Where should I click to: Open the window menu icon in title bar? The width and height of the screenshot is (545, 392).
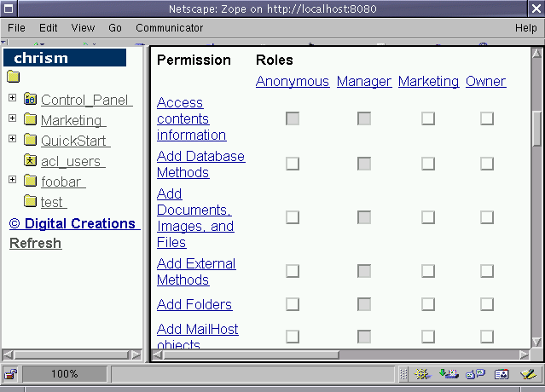pos(9,9)
